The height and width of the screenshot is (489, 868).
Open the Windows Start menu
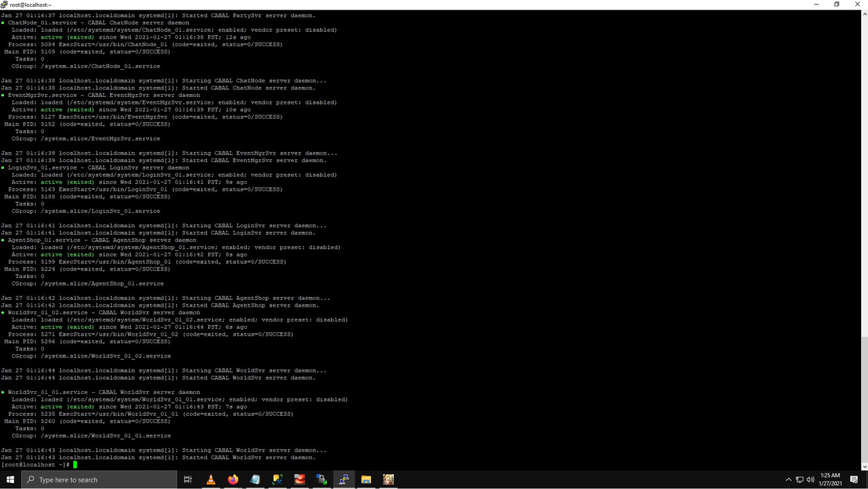(11, 480)
